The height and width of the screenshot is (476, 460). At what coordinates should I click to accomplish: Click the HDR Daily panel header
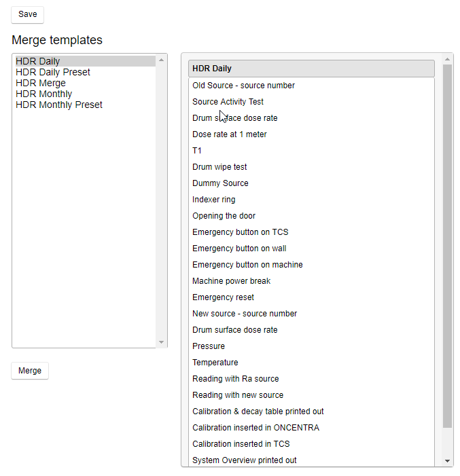click(x=311, y=69)
